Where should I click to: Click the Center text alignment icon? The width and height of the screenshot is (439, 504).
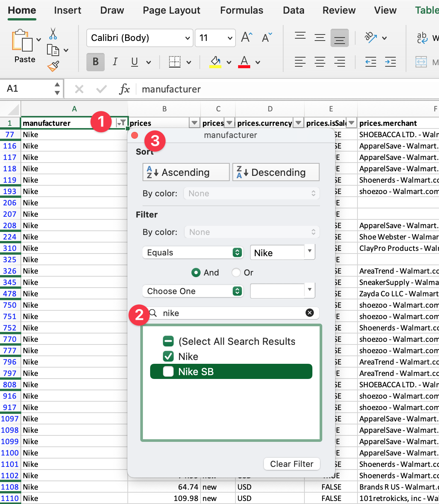tap(320, 62)
